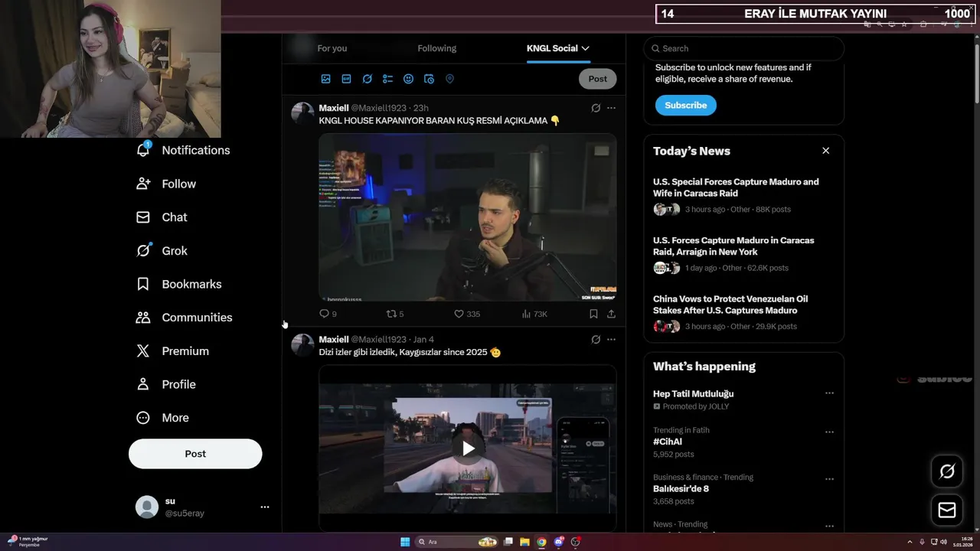
Task: Go to Profile from the sidebar
Action: (166, 384)
